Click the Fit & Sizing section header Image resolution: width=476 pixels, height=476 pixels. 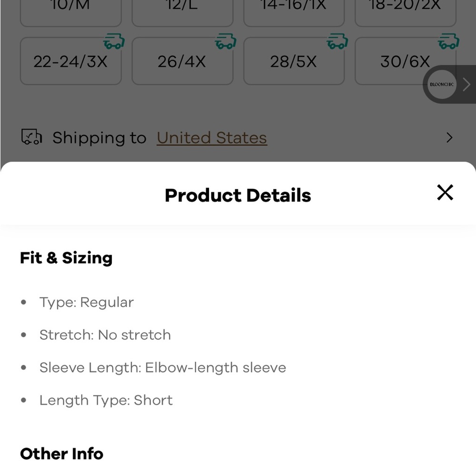click(x=66, y=258)
